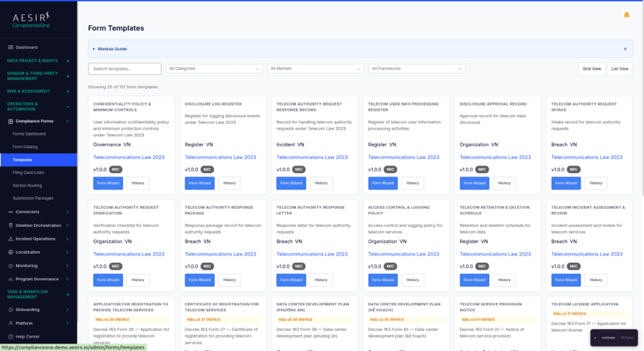The image size is (644, 351).
Task: Click the Deletion Orchestration icon
Action: click(x=11, y=225)
